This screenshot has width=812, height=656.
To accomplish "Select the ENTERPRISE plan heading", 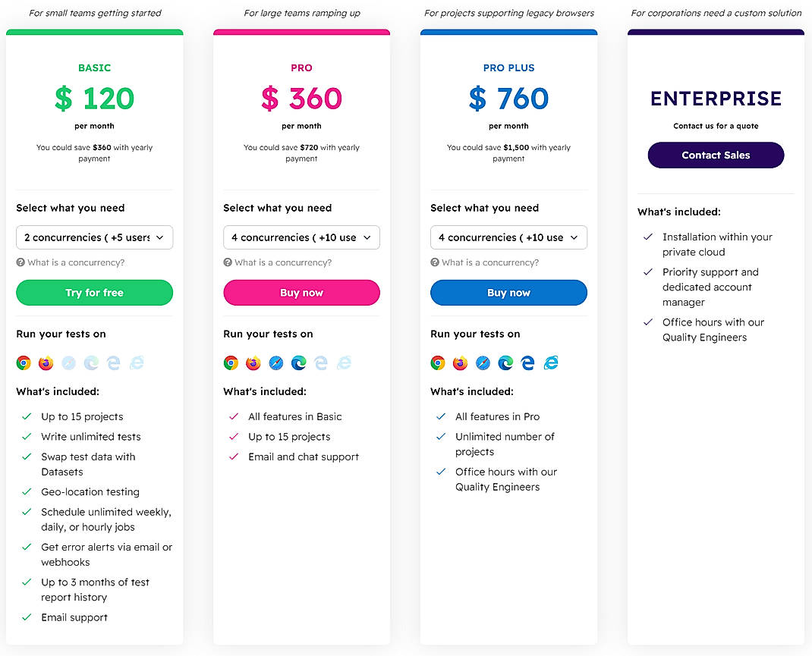I will tap(716, 99).
